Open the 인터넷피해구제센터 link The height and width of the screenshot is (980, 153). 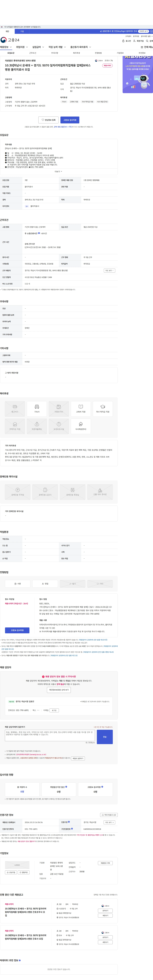tap(31, 754)
